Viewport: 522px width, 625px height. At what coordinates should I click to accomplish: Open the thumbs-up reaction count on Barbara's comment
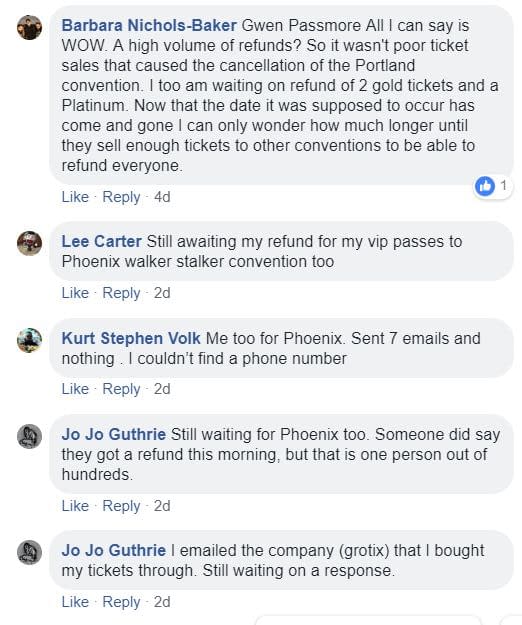(x=492, y=186)
